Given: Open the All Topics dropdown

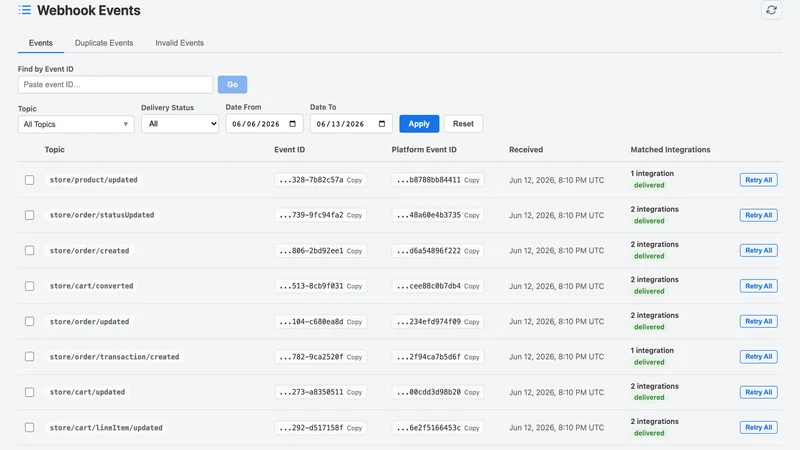Looking at the screenshot, I should [76, 124].
